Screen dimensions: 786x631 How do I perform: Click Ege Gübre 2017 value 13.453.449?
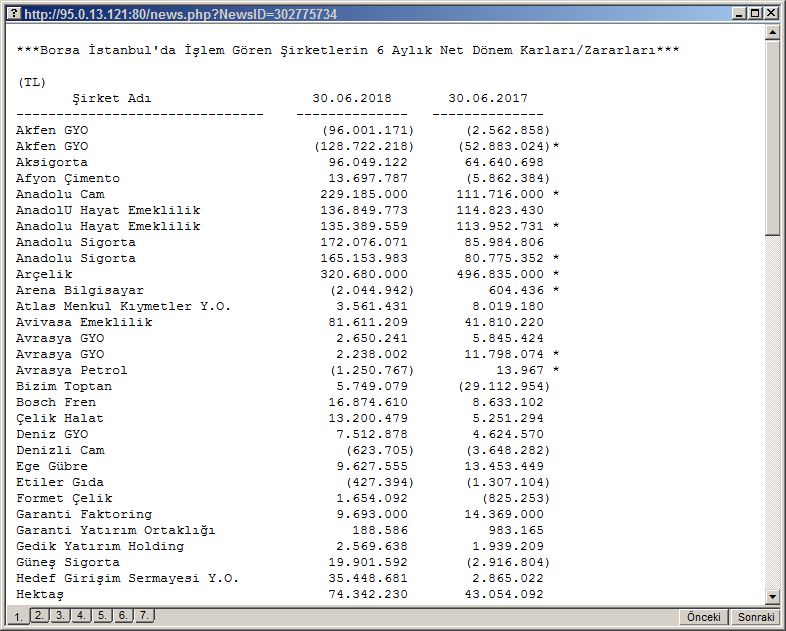pos(504,466)
